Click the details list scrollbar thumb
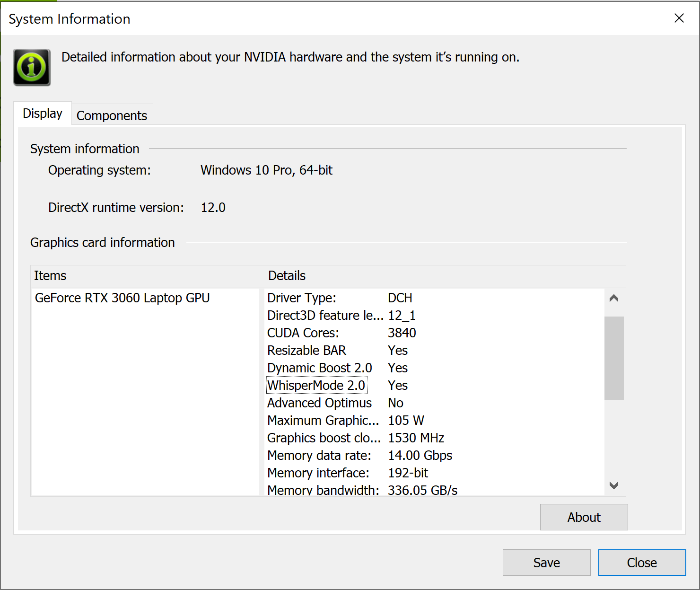The height and width of the screenshot is (590, 700). coord(613,358)
